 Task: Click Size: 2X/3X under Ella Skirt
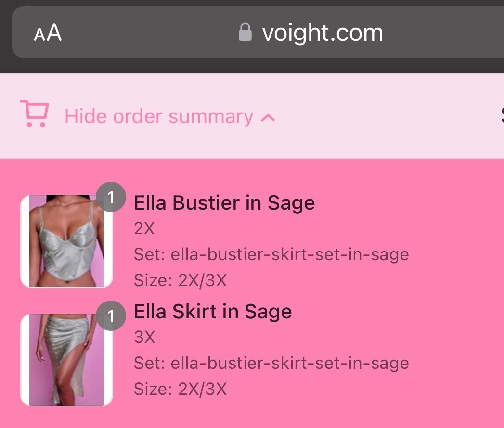[x=181, y=389]
